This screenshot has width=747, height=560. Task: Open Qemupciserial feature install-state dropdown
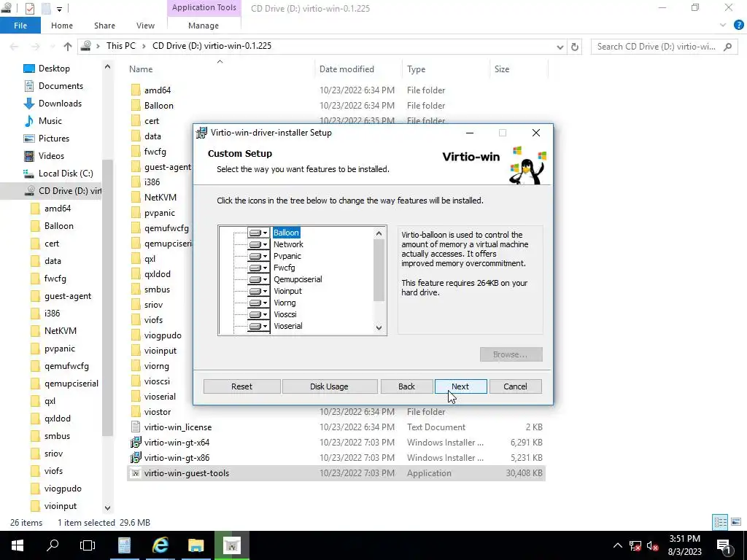258,279
